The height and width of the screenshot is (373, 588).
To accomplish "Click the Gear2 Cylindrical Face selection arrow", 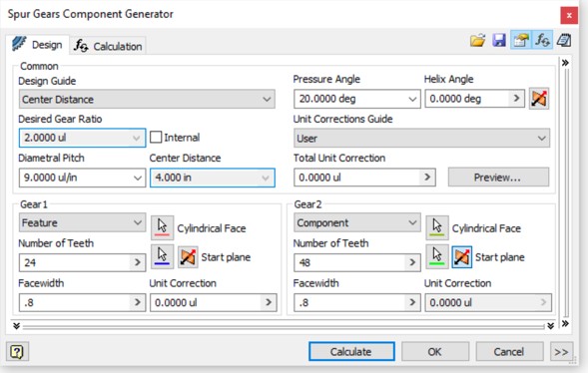I will [437, 227].
